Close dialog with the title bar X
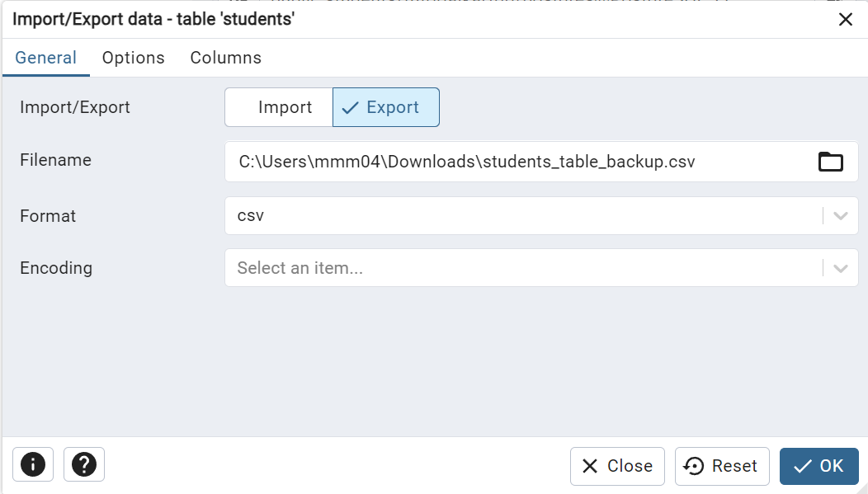The image size is (868, 494). coord(845,19)
